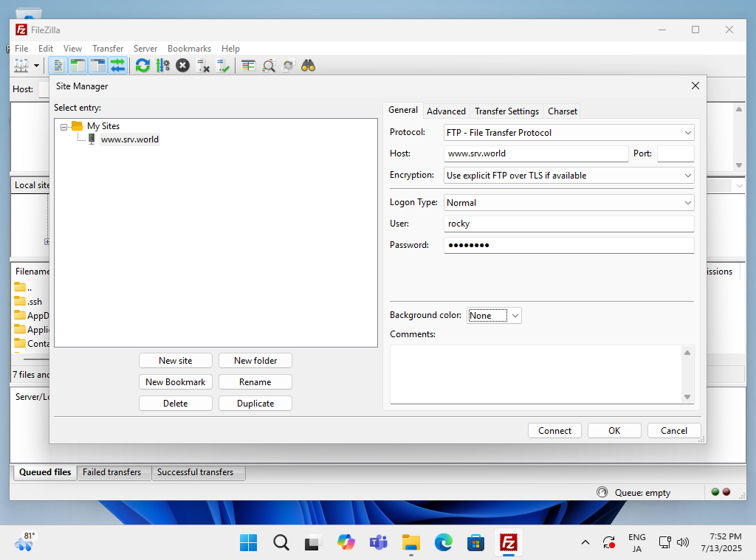The height and width of the screenshot is (560, 756).
Task: Close the Site Manager dialog
Action: pyautogui.click(x=695, y=86)
